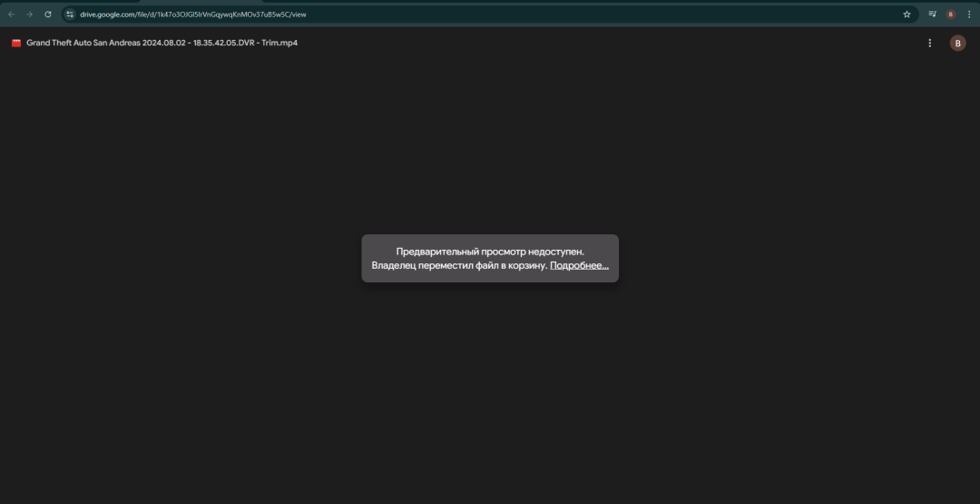Viewport: 980px width, 504px height.
Task: Click 'Владелец переместил файл в корзину.' text
Action: pyautogui.click(x=459, y=266)
